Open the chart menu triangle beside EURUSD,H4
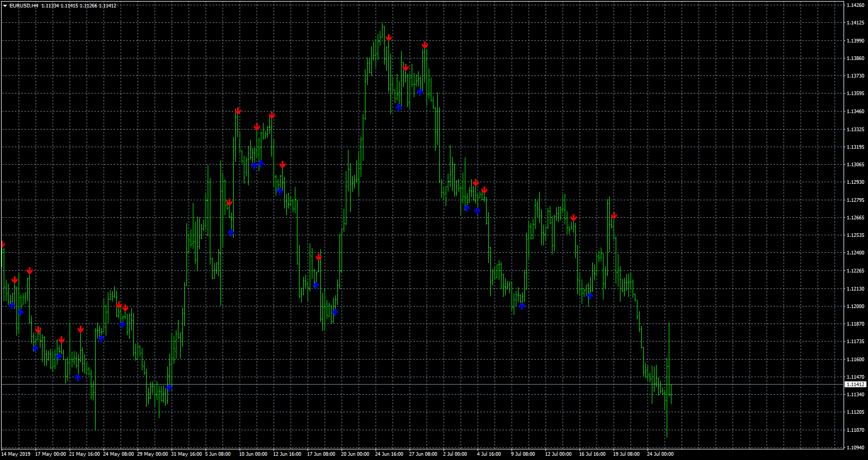 click(x=5, y=6)
